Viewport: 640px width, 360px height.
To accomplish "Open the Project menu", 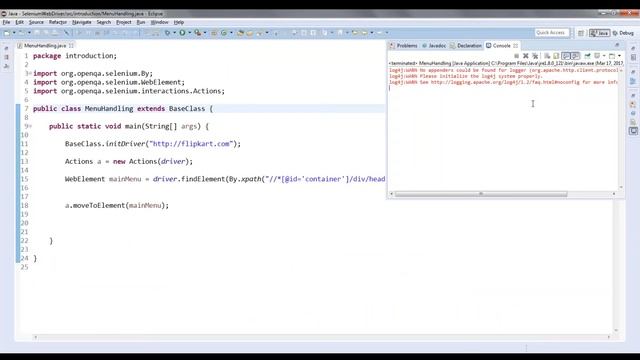I will (124, 22).
